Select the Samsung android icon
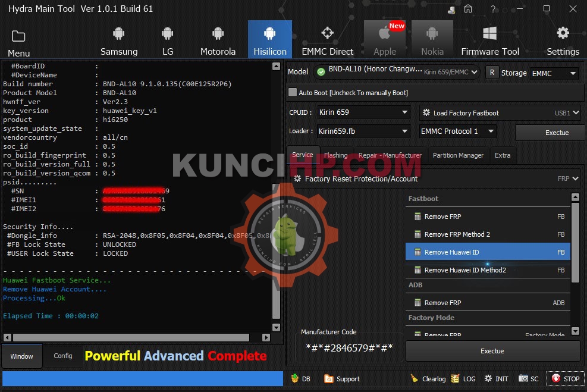The width and height of the screenshot is (587, 392). 119,33
